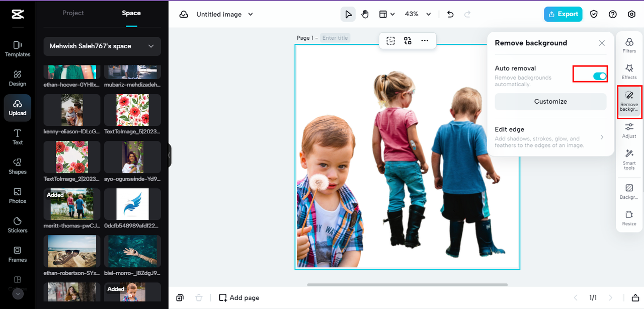Select the TextToImage_5 floral thumbnail

[132, 110]
